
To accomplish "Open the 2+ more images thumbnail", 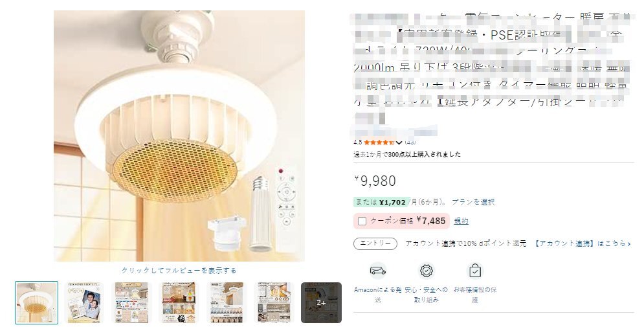I will tap(321, 303).
